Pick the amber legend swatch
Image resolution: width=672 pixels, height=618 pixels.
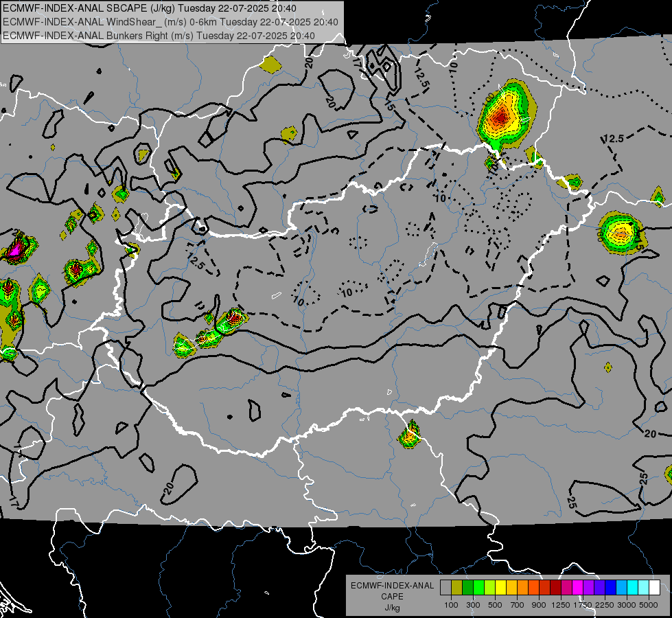pyautogui.click(x=511, y=588)
